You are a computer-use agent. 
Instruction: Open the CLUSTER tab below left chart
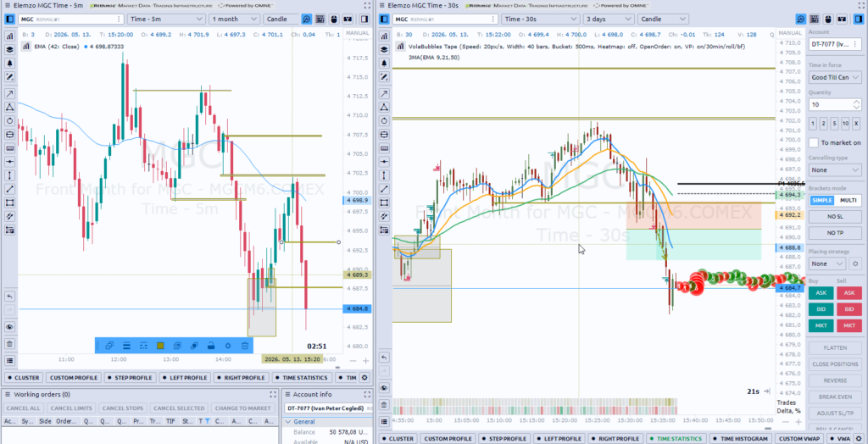tap(24, 378)
